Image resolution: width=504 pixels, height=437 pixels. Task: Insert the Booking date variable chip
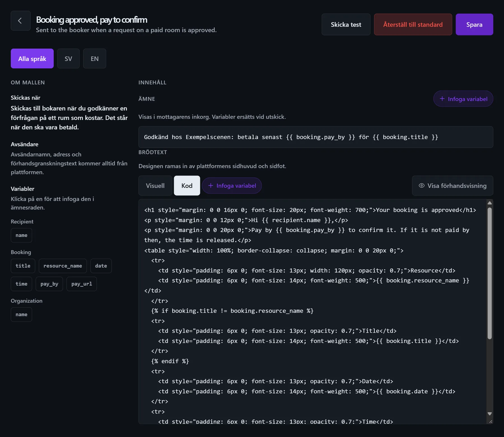[x=101, y=266]
